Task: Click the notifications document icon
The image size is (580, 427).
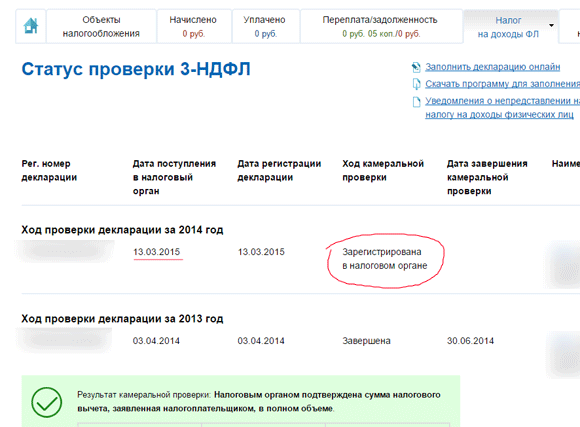Action: pos(417,101)
